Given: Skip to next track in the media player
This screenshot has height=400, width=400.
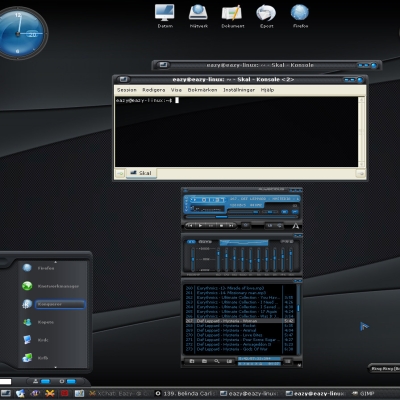Looking at the screenshot, I should pos(231,226).
